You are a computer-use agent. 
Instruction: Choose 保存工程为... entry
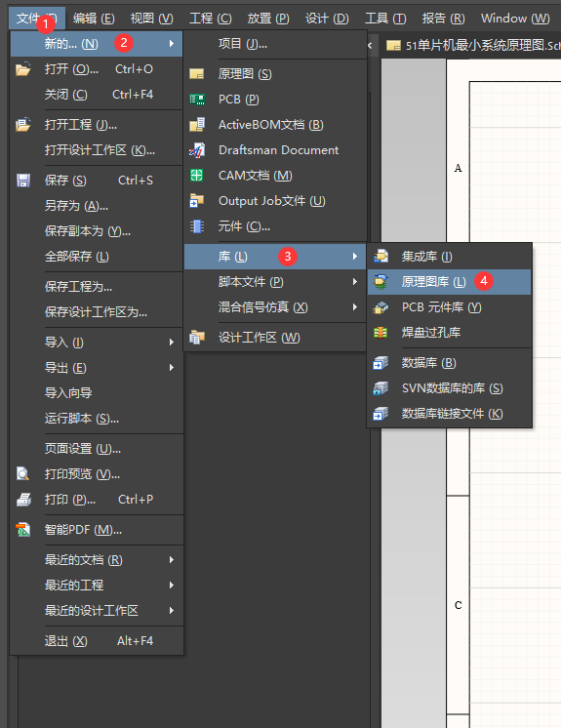97,287
